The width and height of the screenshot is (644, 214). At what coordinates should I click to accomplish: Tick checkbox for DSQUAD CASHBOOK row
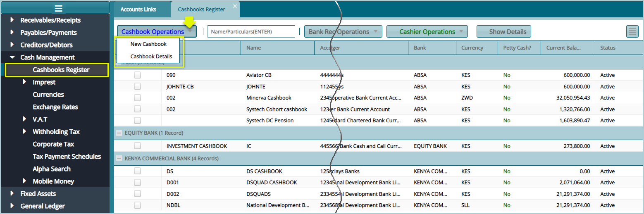tap(137, 182)
